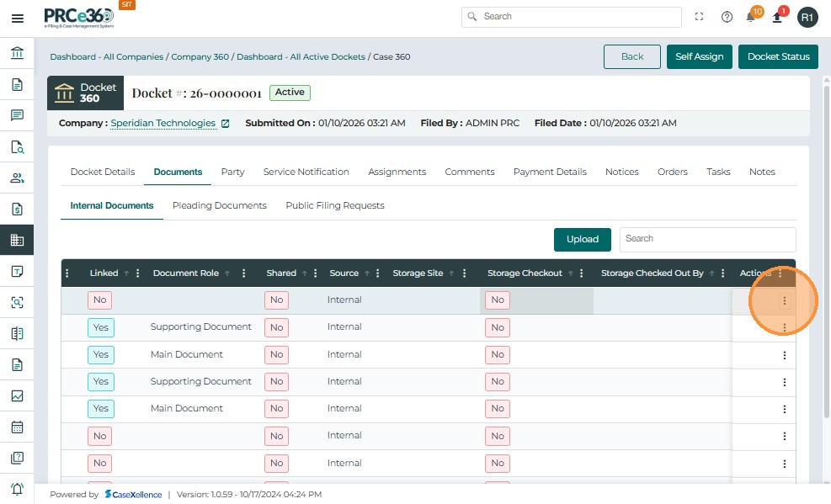831x504 pixels.
Task: Select the Pleading Documents sub-tab
Action: point(219,205)
